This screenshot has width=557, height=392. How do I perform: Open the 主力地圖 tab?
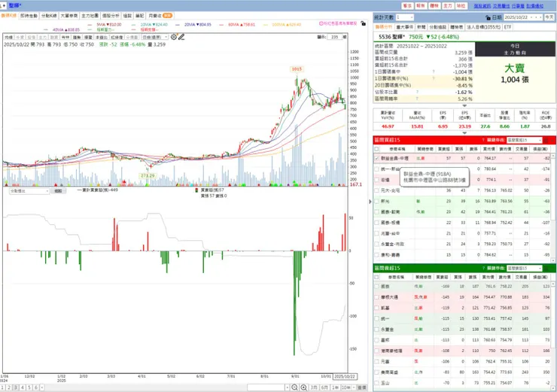pos(90,16)
